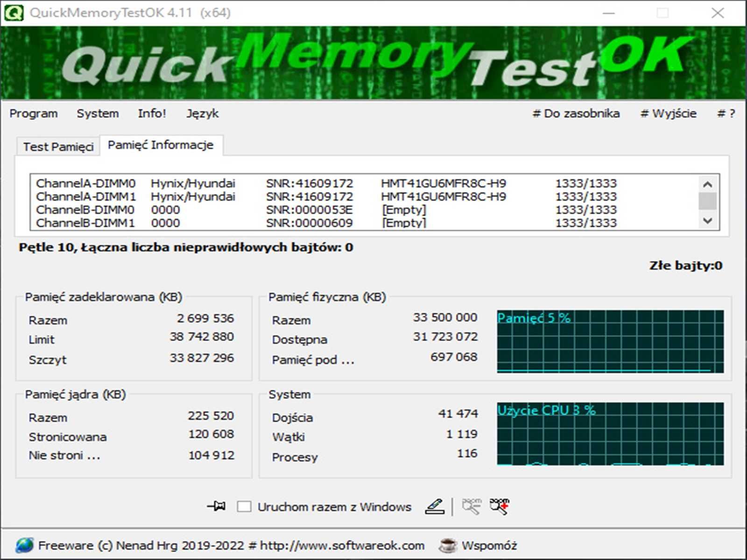Click the # Wyjście exit button
The height and width of the screenshot is (560, 747).
pyautogui.click(x=669, y=113)
